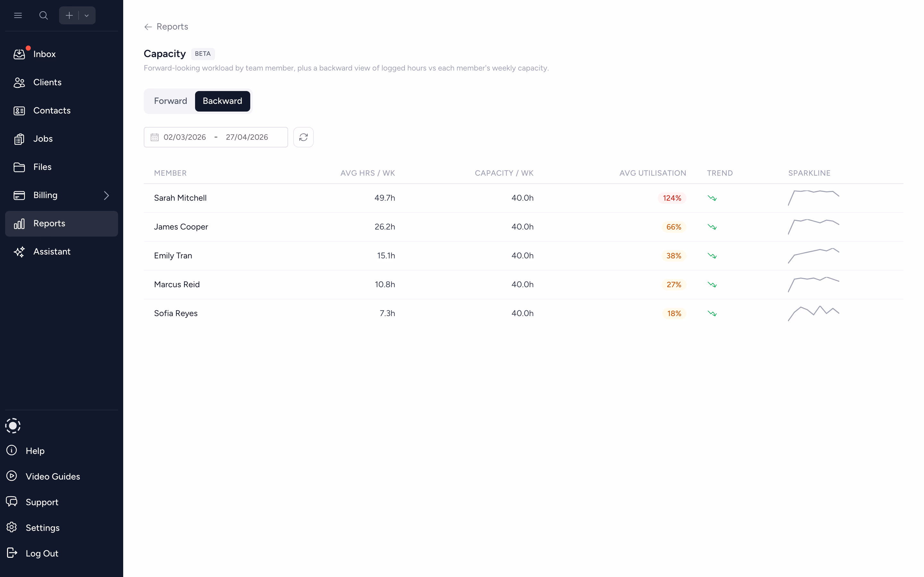The height and width of the screenshot is (577, 924).
Task: Click Sarah Mitchell's sparkline chart
Action: pos(813,198)
